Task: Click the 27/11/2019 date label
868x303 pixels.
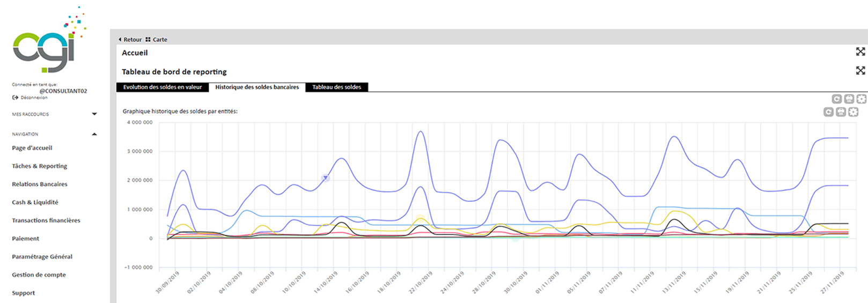Action: coord(832,282)
